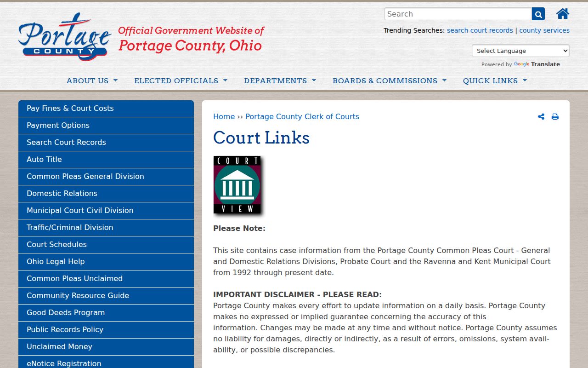Open Municipal Court Civil Division
588x368 pixels.
106,211
